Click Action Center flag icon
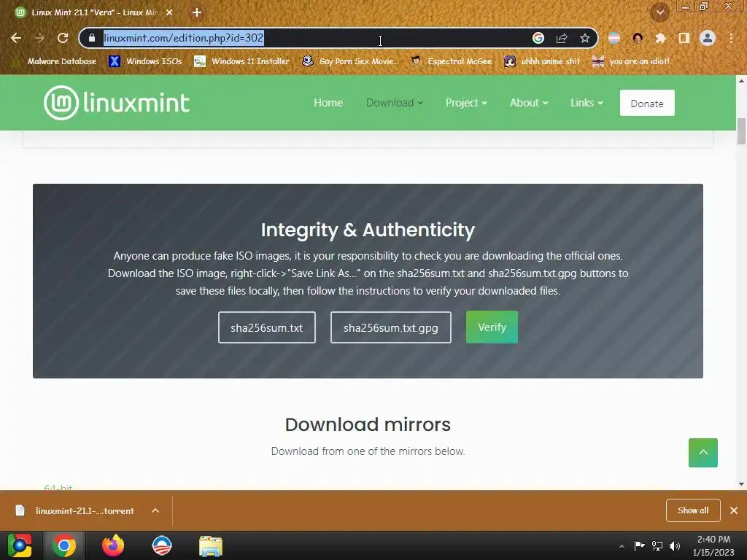Image resolution: width=747 pixels, height=560 pixels. [x=639, y=545]
